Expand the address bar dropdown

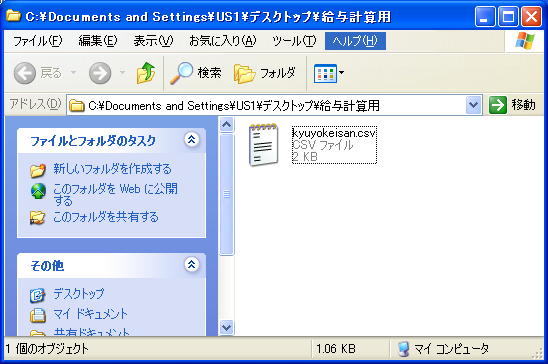tap(474, 105)
